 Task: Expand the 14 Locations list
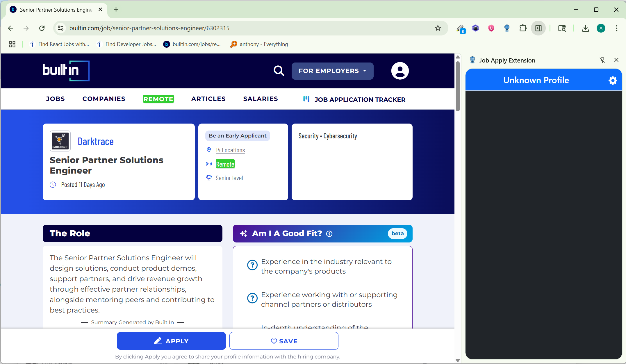point(230,150)
